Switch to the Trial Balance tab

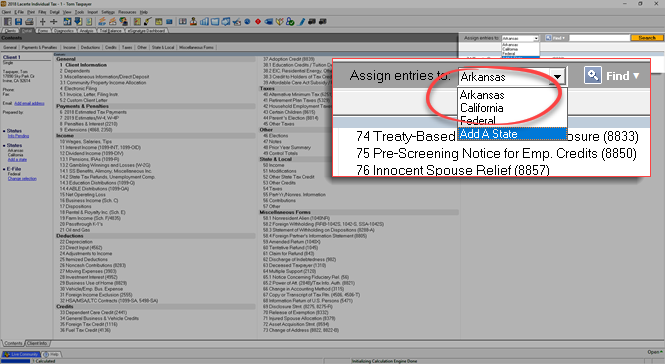111,31
